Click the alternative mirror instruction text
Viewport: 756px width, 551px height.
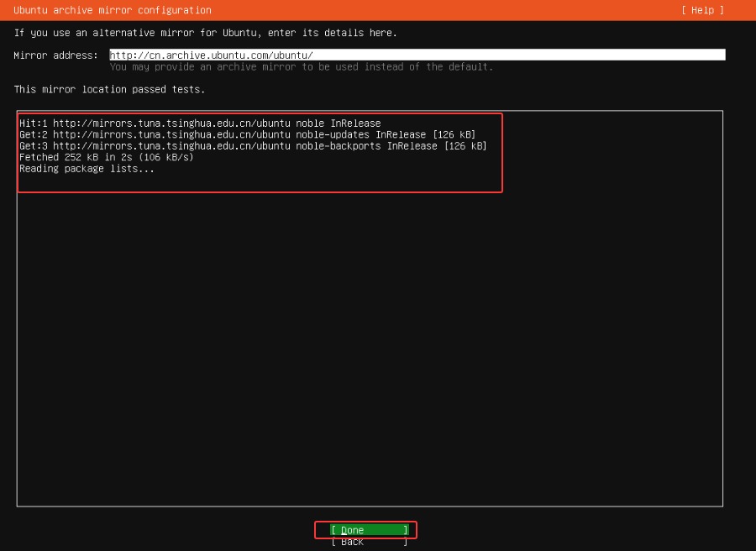[205, 33]
